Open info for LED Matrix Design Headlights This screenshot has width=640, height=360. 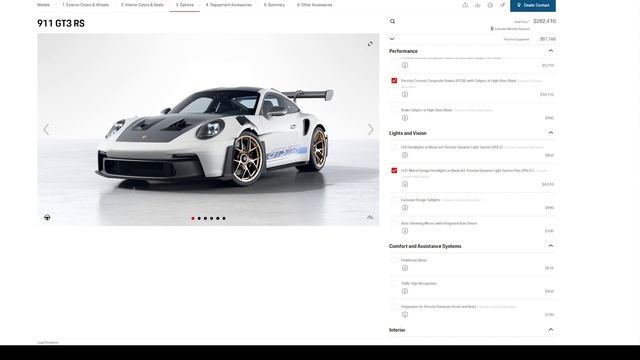point(405,184)
